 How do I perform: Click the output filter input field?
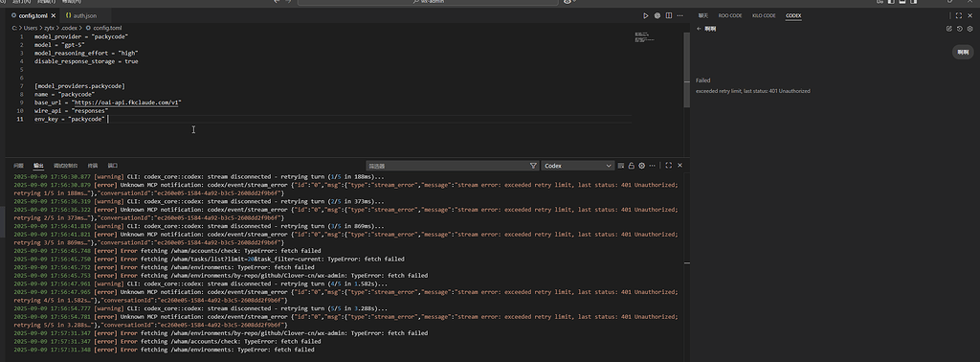point(446,166)
